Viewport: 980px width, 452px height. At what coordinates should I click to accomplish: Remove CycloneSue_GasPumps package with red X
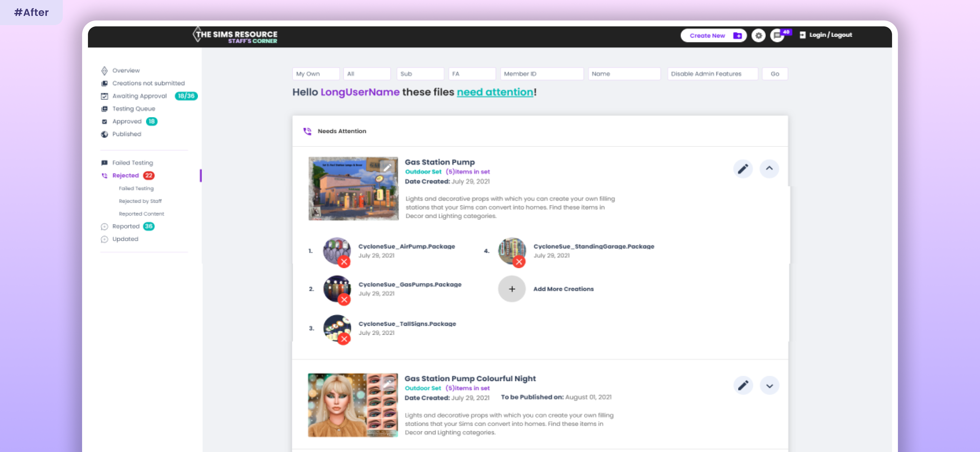pos(344,300)
